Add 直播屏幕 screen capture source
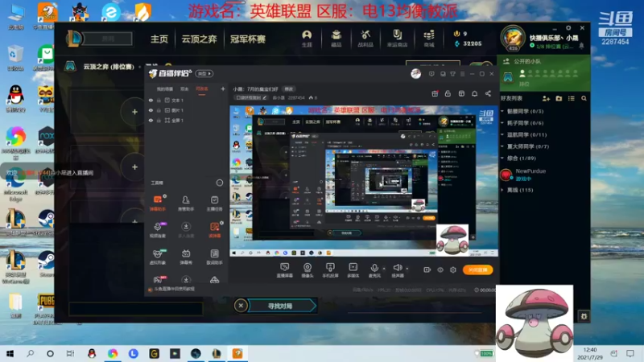644x362 pixels. [x=285, y=270]
